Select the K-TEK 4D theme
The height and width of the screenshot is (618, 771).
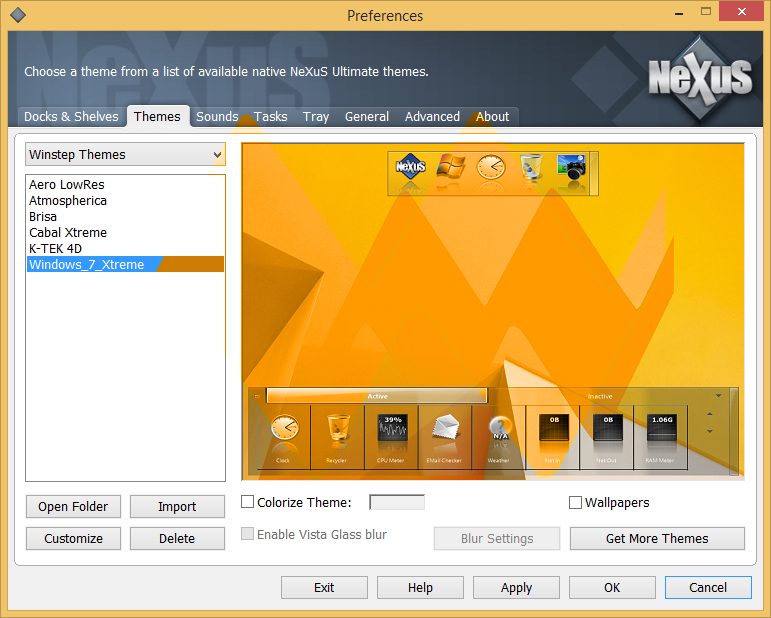pyautogui.click(x=125, y=248)
